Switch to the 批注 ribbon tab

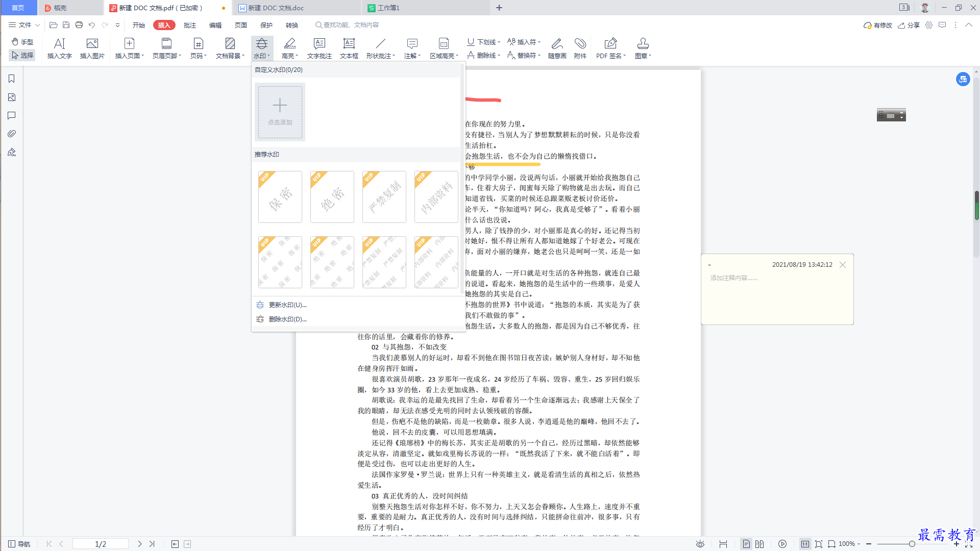pyautogui.click(x=190, y=25)
